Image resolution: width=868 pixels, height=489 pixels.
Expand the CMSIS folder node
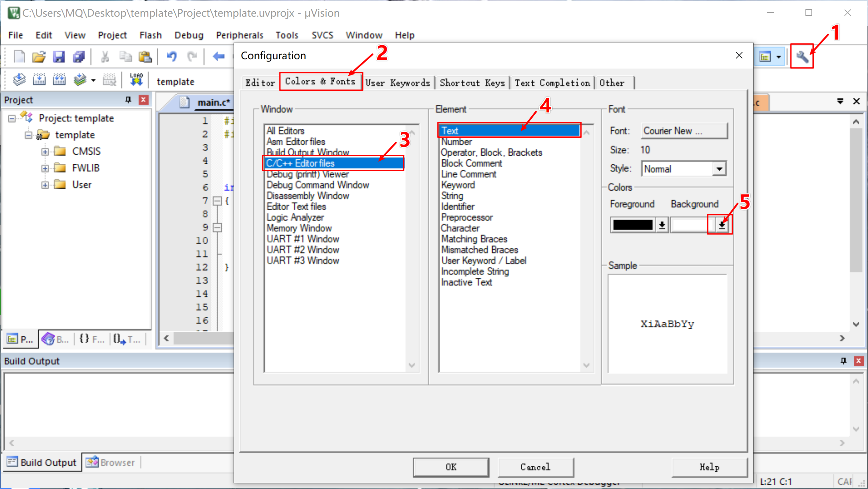coord(45,152)
